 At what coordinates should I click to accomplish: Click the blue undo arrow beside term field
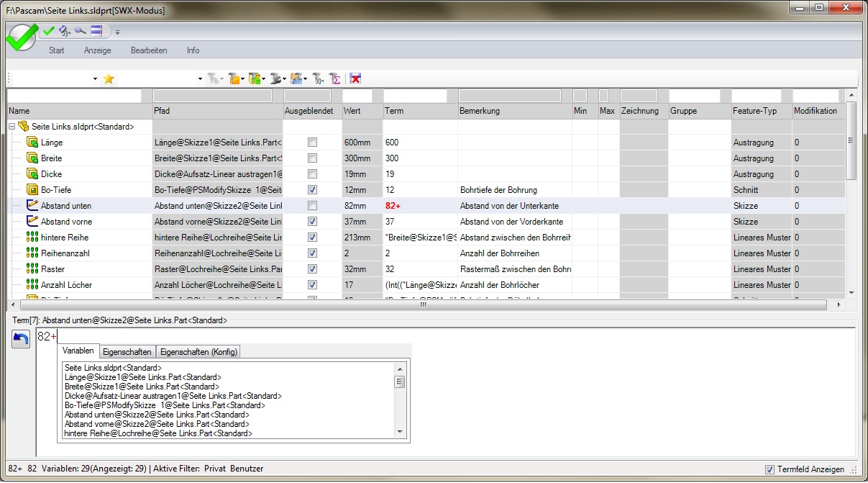point(21,340)
